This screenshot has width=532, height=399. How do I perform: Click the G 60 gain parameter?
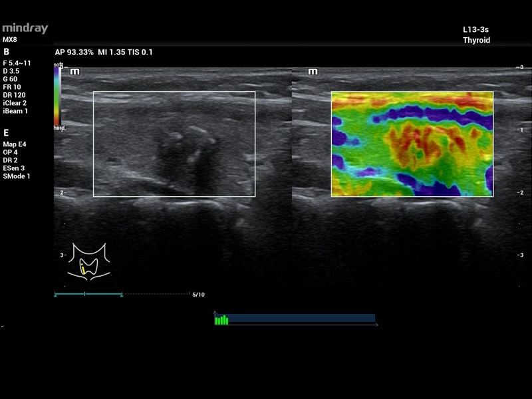[11, 79]
